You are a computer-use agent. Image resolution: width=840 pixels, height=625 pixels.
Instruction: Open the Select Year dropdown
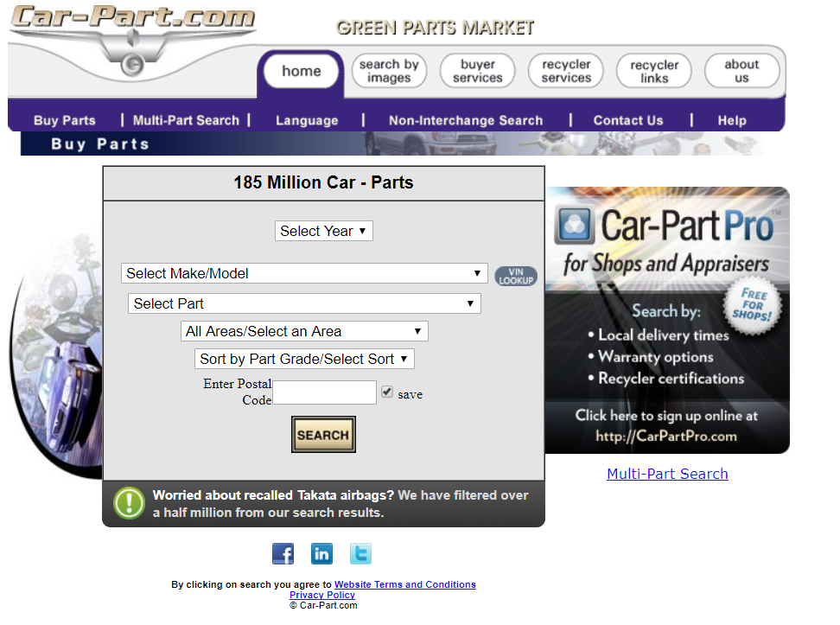coord(323,231)
